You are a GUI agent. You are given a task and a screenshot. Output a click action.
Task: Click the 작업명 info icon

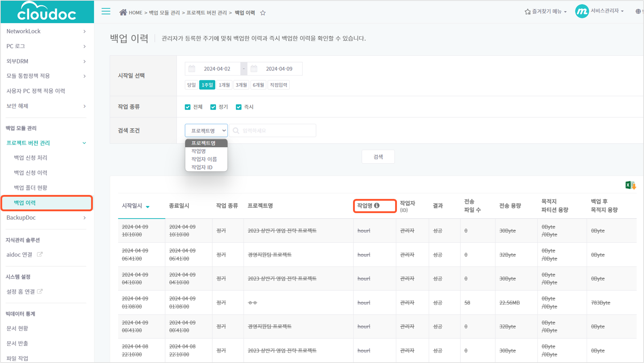coord(377,205)
